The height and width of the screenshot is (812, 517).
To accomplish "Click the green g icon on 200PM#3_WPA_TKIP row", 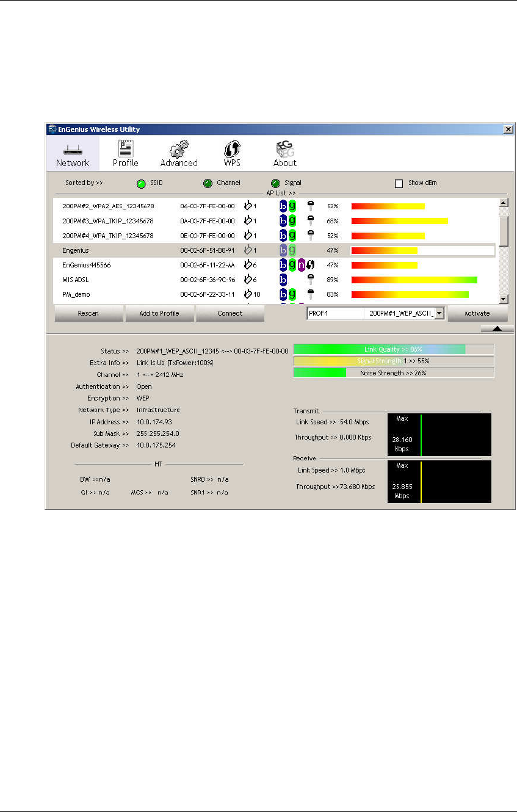I will 292,221.
